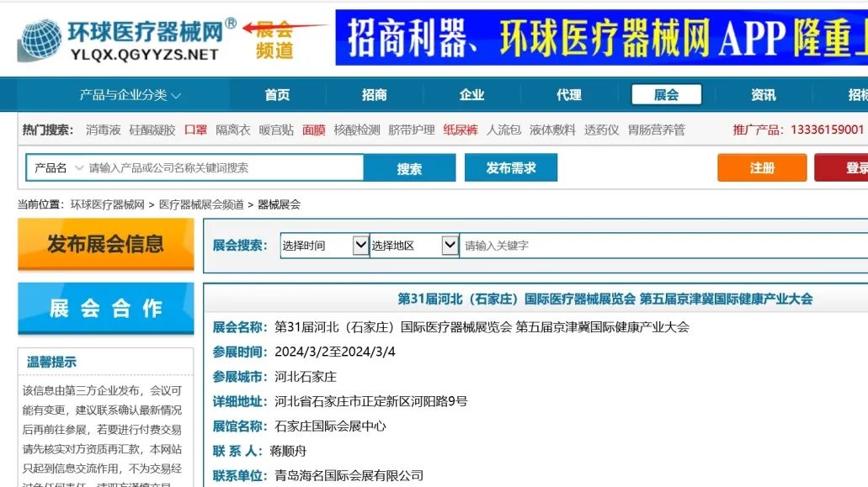Image resolution: width=868 pixels, height=487 pixels.
Task: Open the 招商 navigation tab
Action: [x=375, y=95]
